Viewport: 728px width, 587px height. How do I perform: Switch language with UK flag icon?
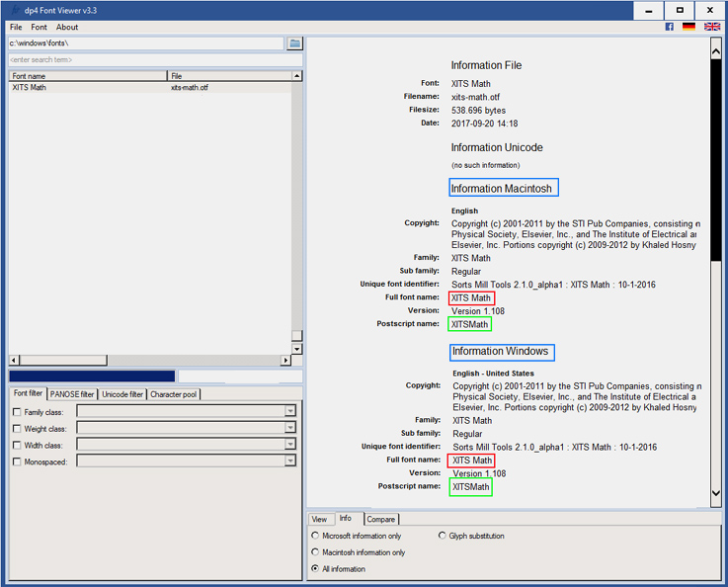[x=711, y=27]
